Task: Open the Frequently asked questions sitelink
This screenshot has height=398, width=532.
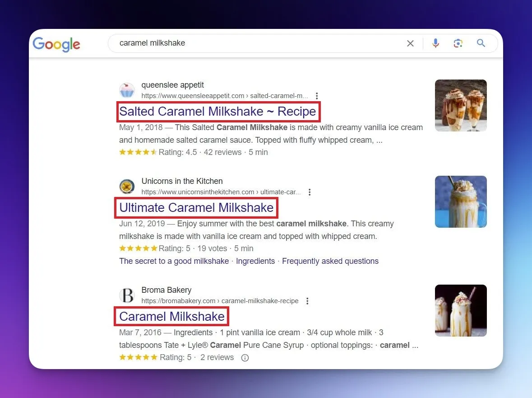Action: [x=330, y=261]
